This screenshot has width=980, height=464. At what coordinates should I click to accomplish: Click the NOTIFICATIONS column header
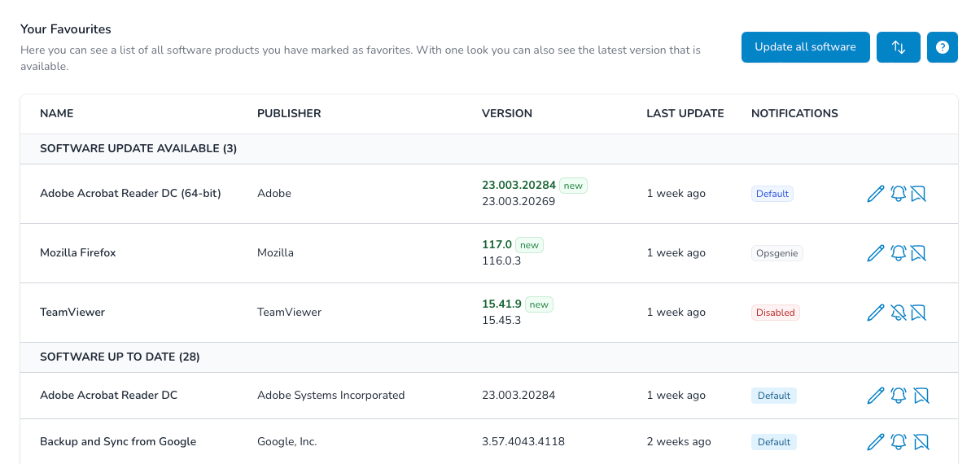point(794,114)
